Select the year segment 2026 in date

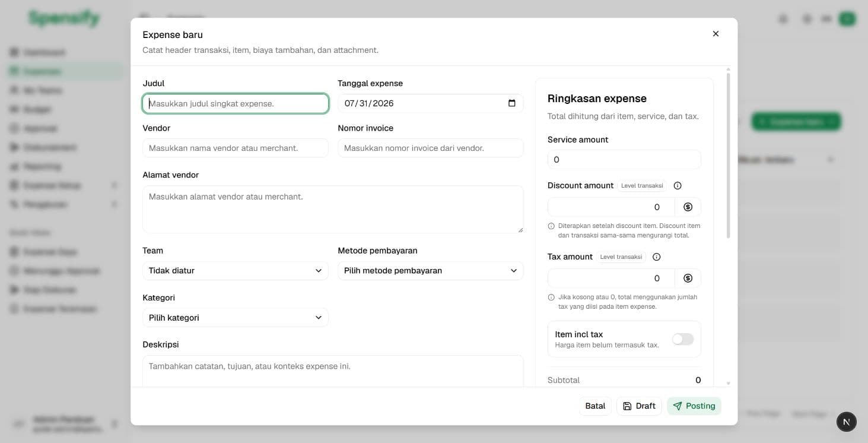[383, 103]
